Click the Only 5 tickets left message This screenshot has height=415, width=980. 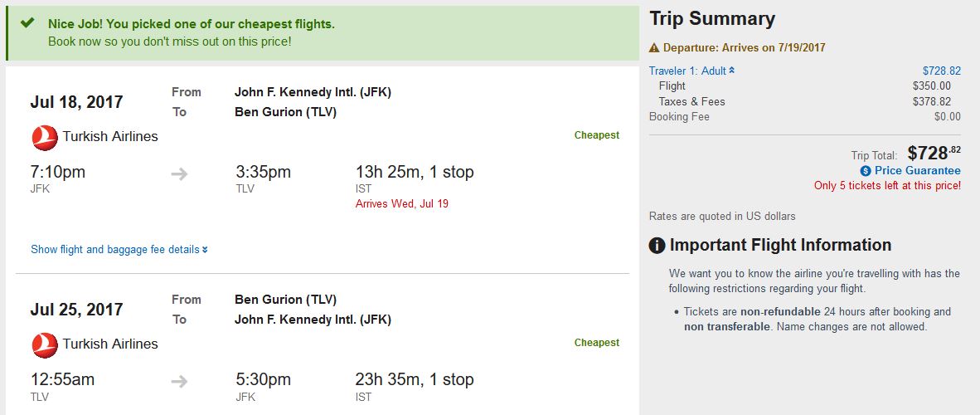pos(887,186)
